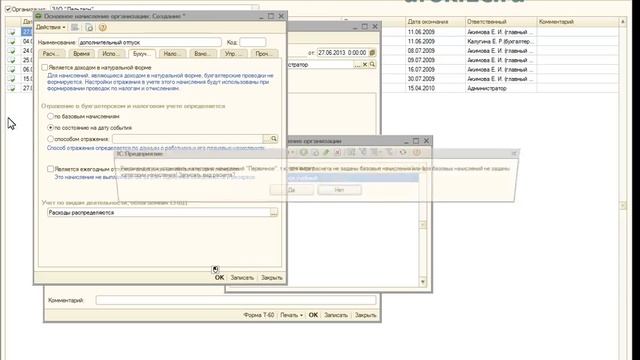Click the Комментарий input field
The image size is (640, 360).
(x=236, y=300)
